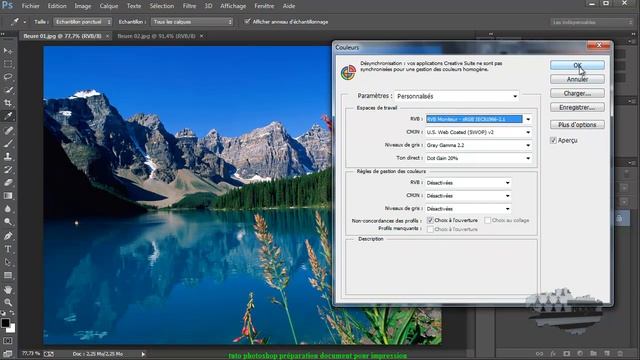This screenshot has width=640, height=360.
Task: Select the Pen tool
Action: coord(8,236)
